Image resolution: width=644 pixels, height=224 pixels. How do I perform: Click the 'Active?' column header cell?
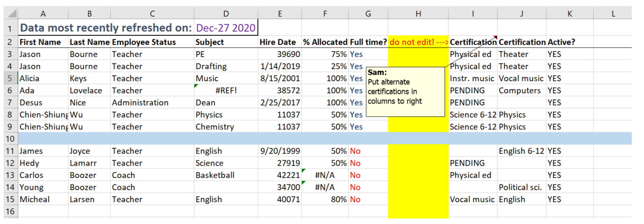[x=569, y=42]
